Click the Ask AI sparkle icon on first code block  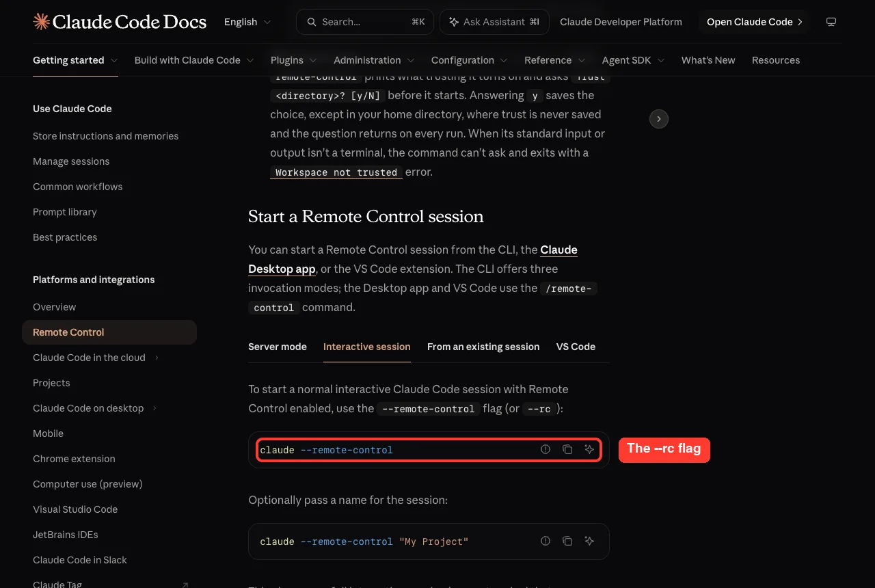click(589, 449)
